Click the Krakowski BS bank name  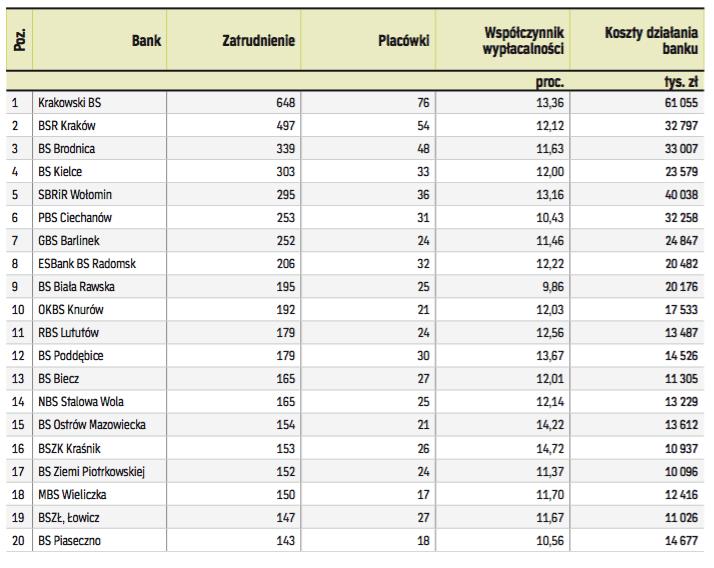(x=69, y=102)
